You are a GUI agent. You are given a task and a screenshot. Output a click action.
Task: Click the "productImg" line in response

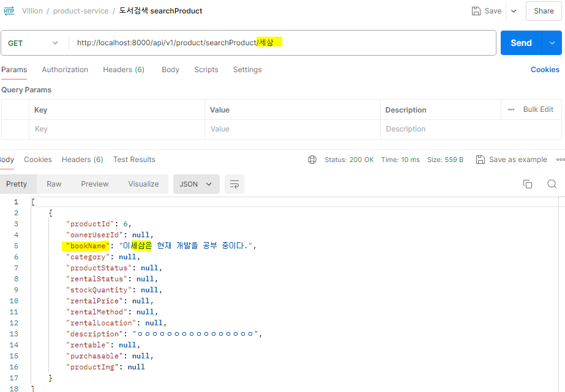click(x=105, y=367)
